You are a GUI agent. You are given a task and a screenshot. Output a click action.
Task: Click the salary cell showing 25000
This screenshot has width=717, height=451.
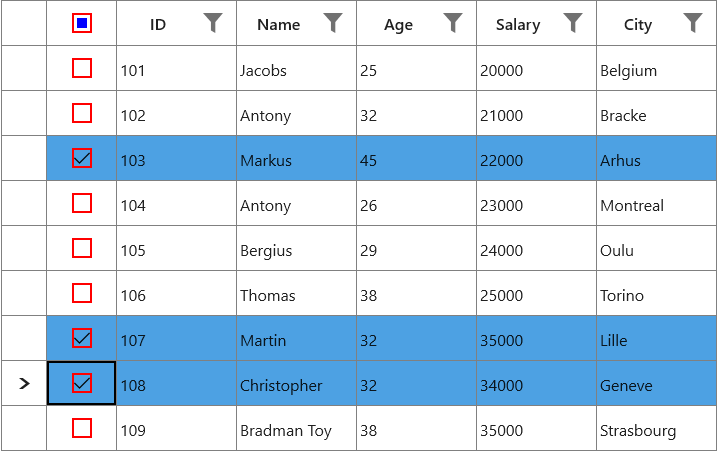(x=501, y=296)
